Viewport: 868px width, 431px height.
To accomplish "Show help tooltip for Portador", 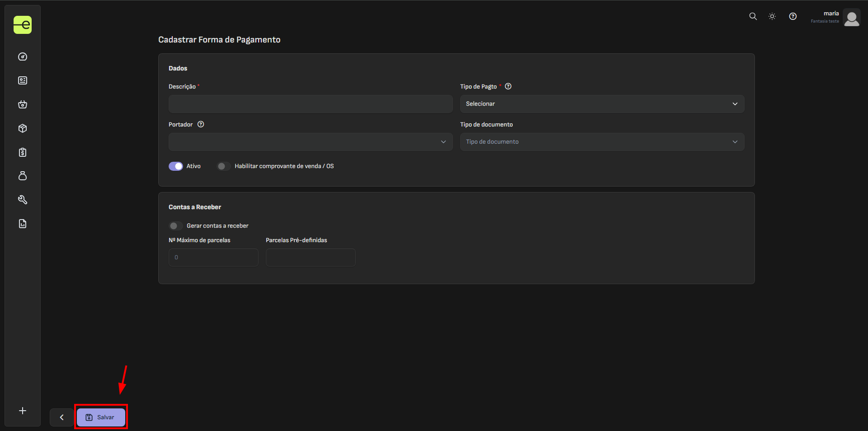I will [201, 124].
